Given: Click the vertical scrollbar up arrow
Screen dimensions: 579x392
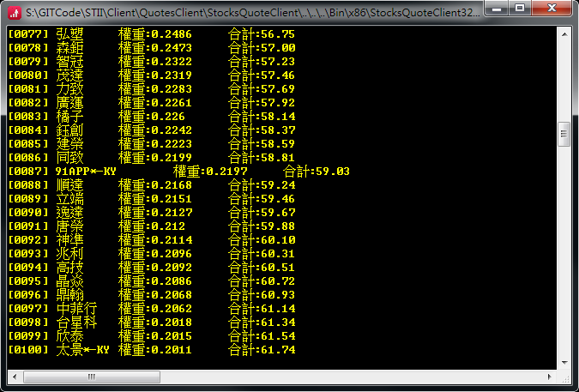Looking at the screenshot, I should pyautogui.click(x=564, y=34).
